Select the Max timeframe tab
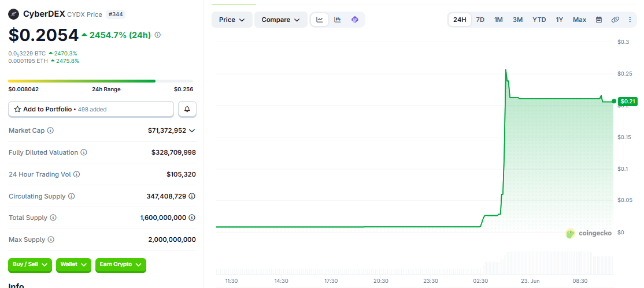Image resolution: width=644 pixels, height=288 pixels. (579, 20)
